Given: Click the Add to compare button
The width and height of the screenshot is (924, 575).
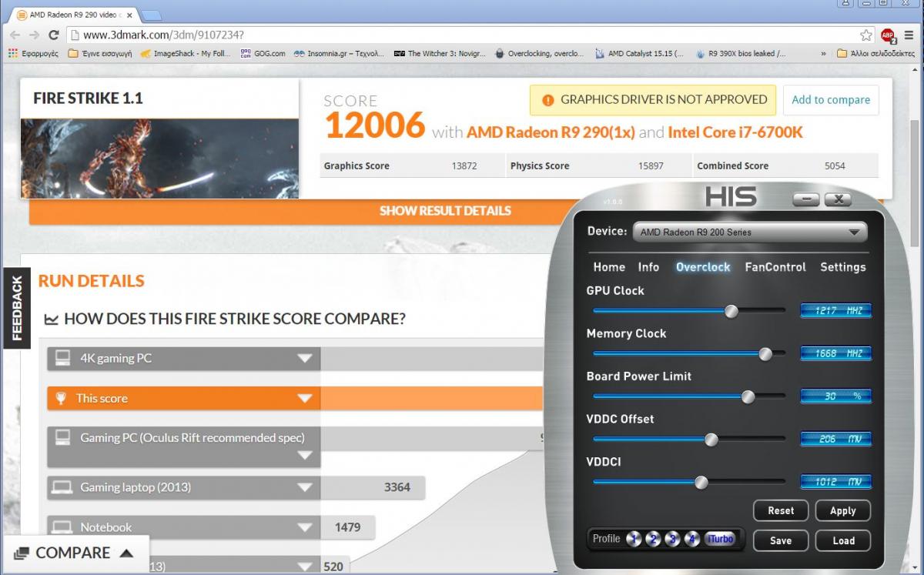Looking at the screenshot, I should (x=831, y=100).
